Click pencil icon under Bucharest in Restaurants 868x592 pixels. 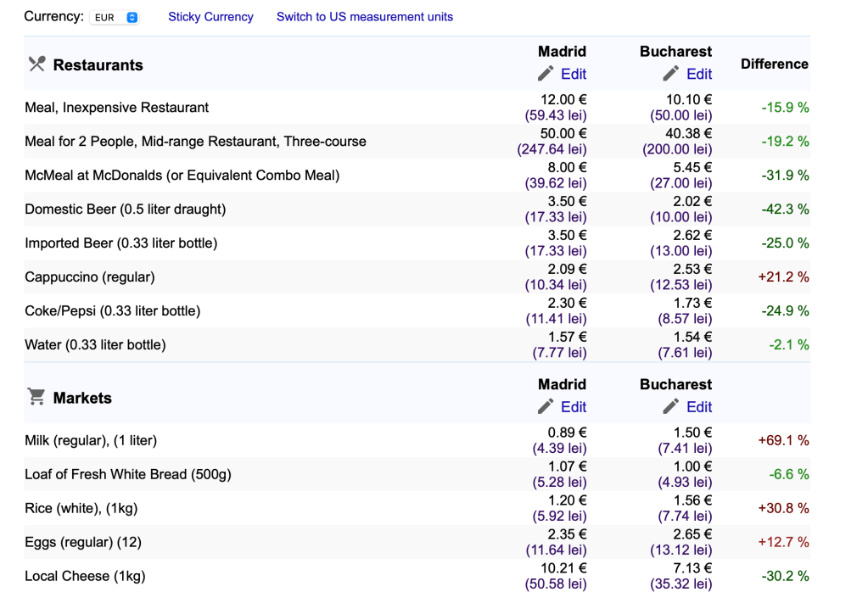671,74
